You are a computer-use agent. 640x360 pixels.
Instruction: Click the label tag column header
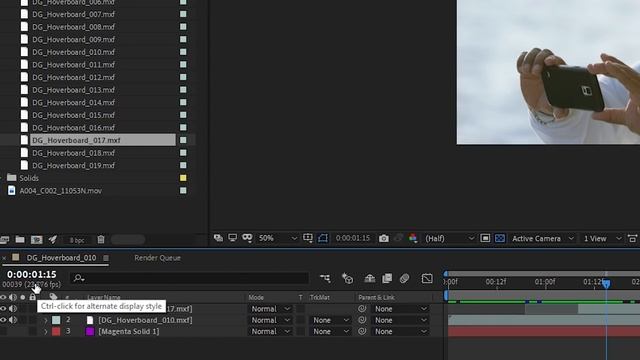(53, 297)
